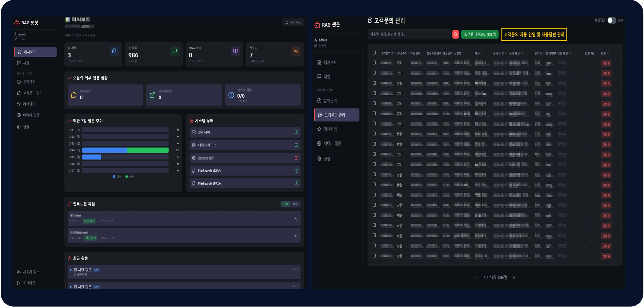
Task: Select 고객문의 관리 in right window sidebar
Action: click(337, 115)
